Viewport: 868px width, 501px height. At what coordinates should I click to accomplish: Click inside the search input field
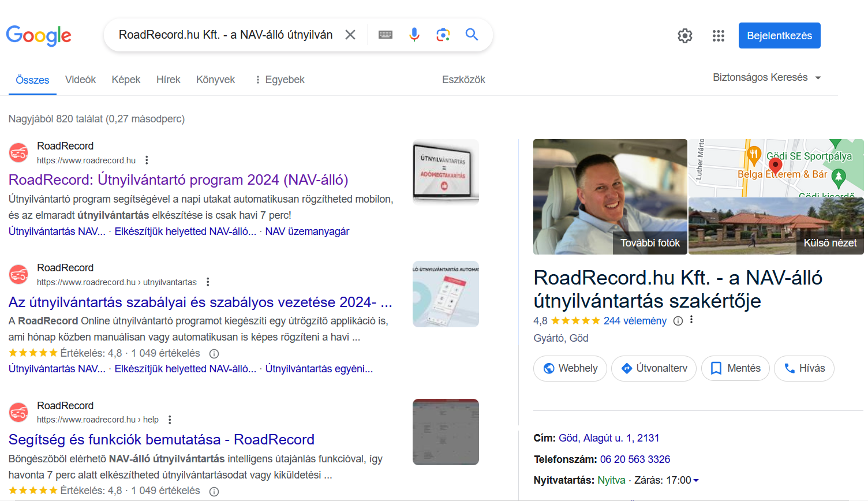point(226,35)
